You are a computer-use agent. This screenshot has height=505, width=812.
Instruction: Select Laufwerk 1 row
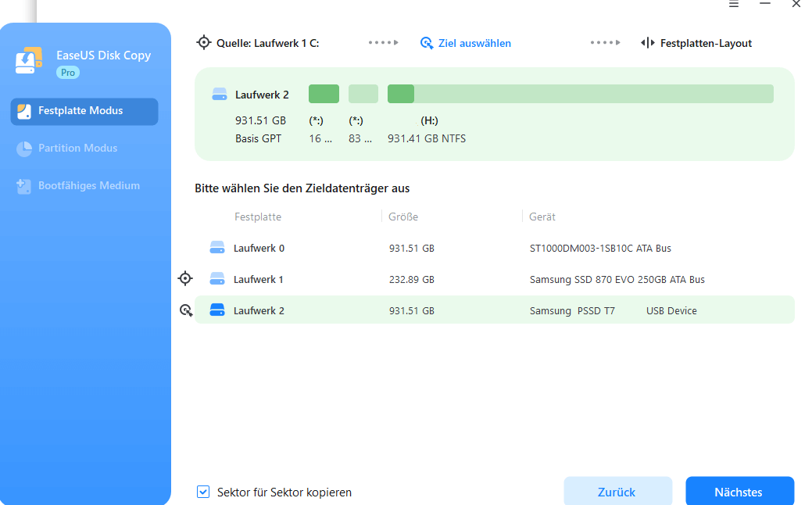coord(495,279)
